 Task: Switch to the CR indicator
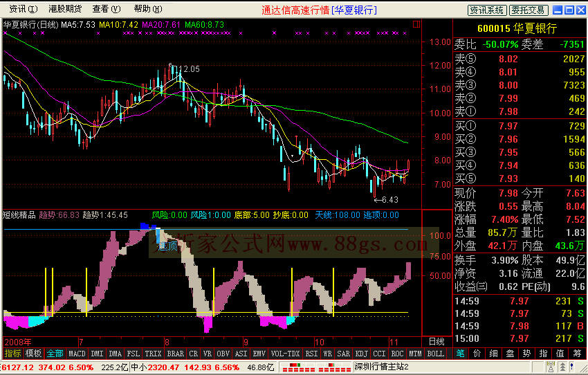click(193, 354)
